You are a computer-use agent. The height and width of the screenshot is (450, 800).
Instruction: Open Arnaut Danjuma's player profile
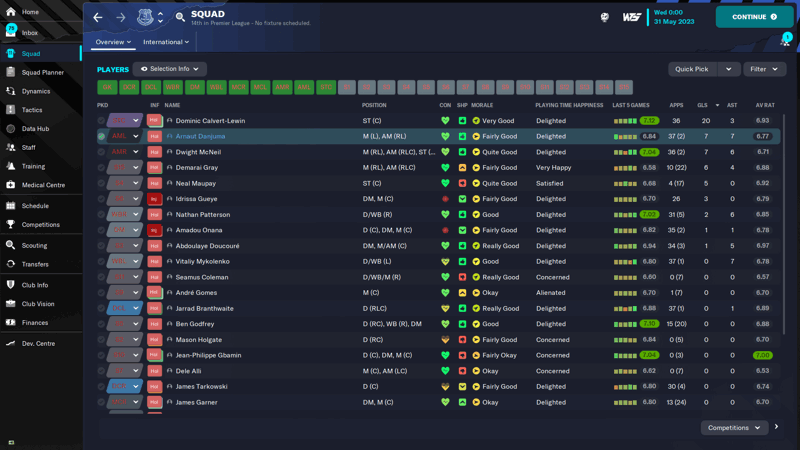click(200, 136)
